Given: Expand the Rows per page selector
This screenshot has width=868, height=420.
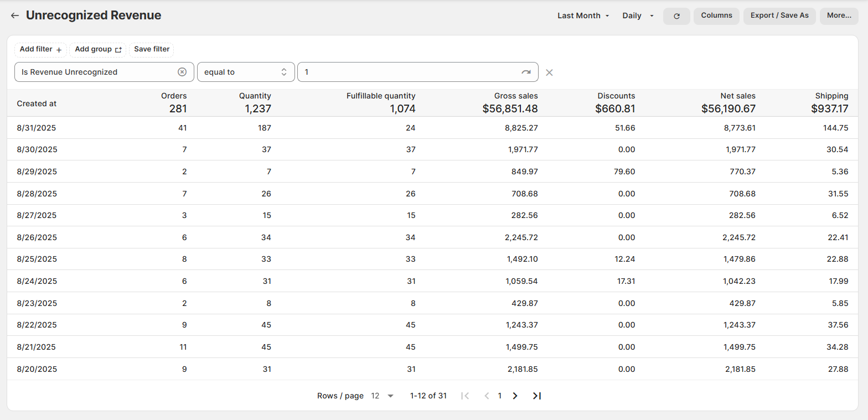Looking at the screenshot, I should (x=383, y=396).
